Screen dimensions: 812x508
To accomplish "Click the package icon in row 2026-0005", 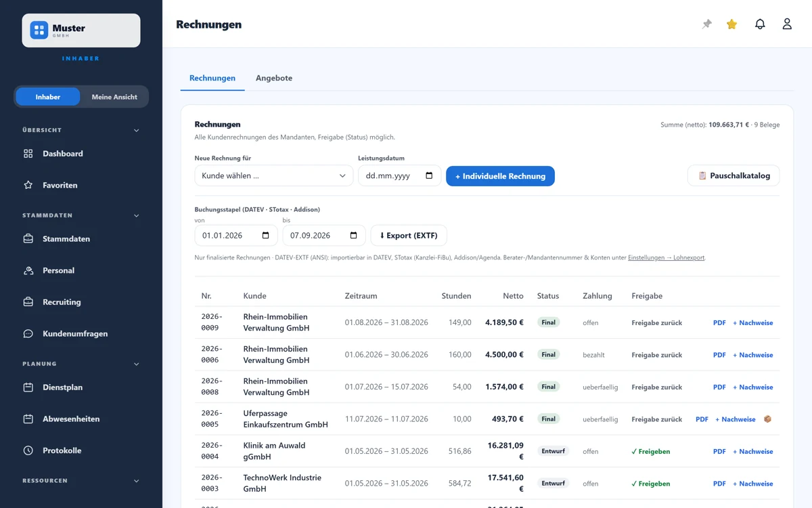I will click(767, 419).
